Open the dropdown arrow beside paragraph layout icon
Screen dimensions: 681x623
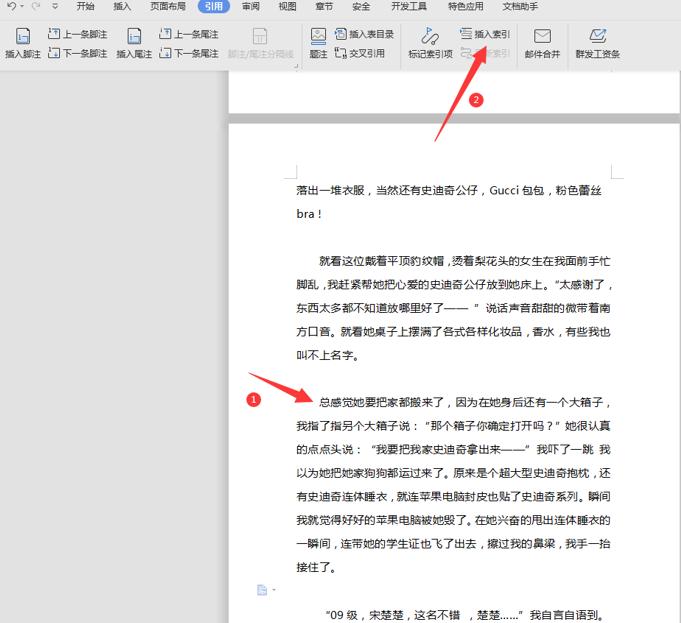274,590
